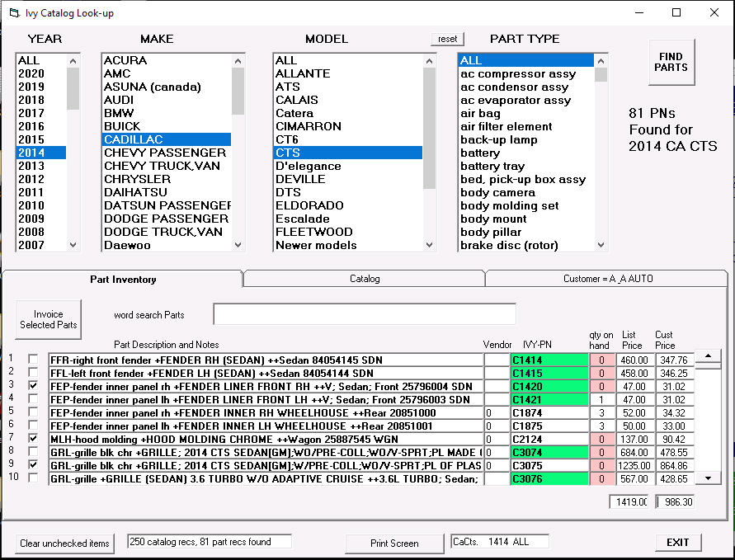Click the word search Parts input field

click(x=365, y=314)
